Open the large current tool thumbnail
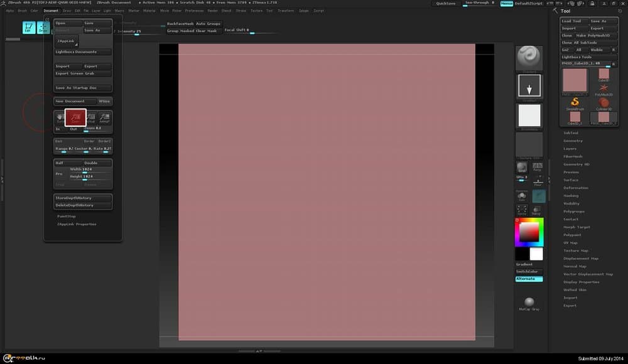Screen dimensions: 628x364 (x=575, y=82)
